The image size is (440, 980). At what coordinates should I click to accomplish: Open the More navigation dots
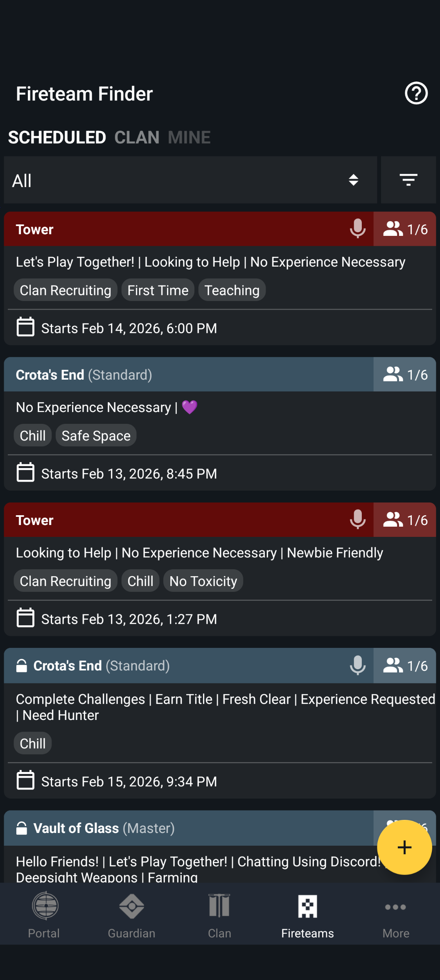[x=395, y=908]
